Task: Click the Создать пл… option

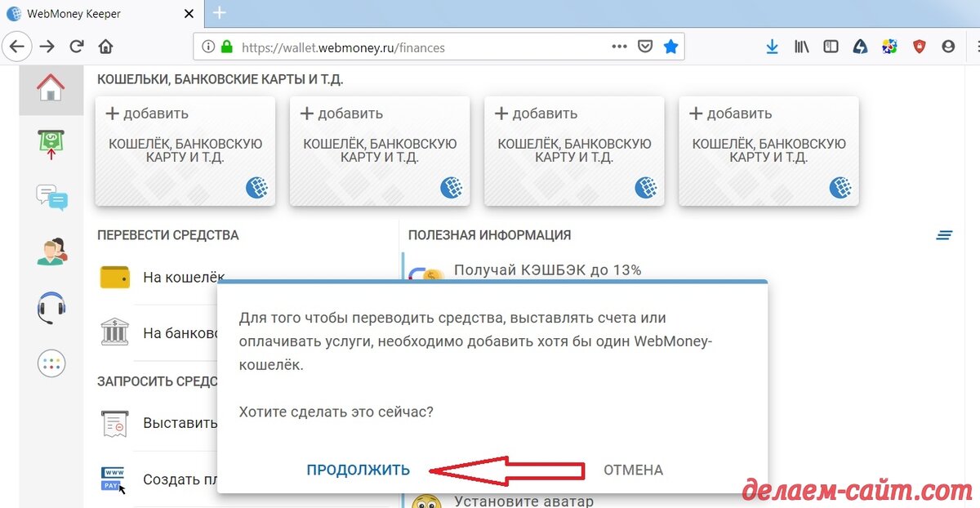Action: [180, 479]
